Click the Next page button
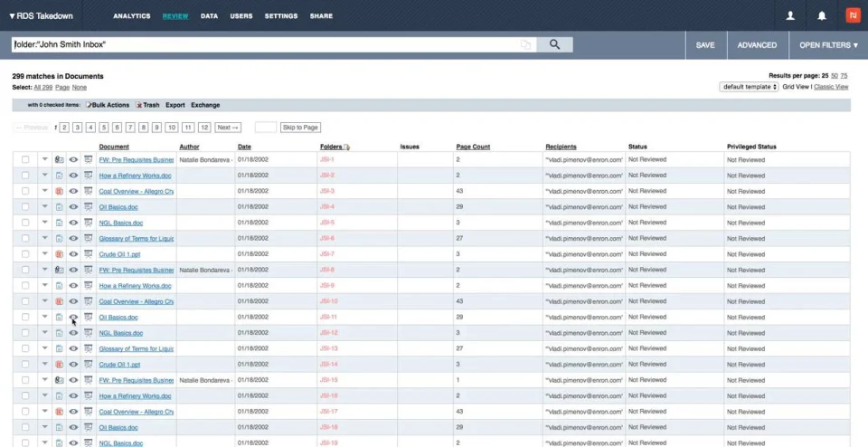This screenshot has height=447, width=868. (x=228, y=128)
